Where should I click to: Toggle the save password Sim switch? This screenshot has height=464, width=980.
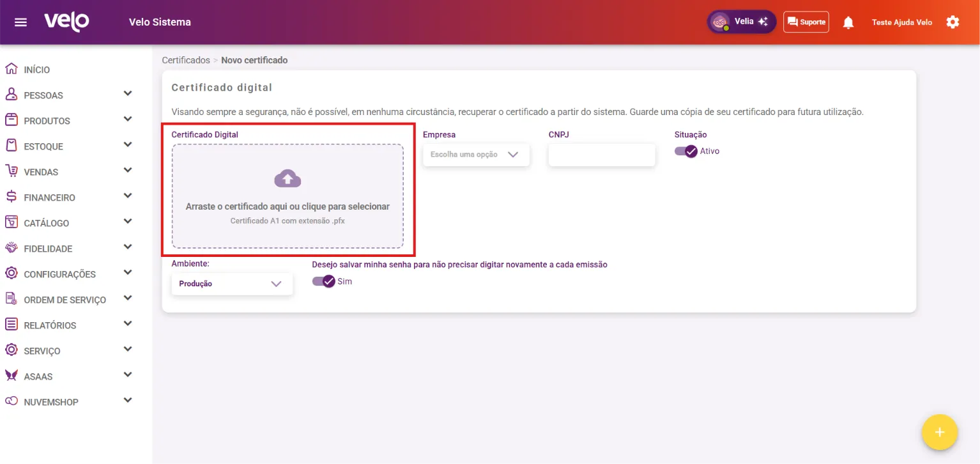(x=323, y=281)
